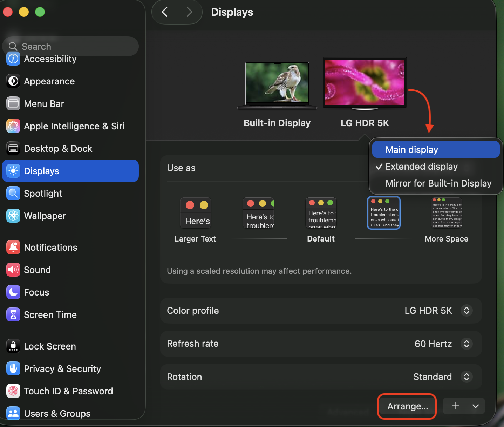The height and width of the screenshot is (427, 504).
Task: Open Appearance settings icon
Action: tap(13, 81)
